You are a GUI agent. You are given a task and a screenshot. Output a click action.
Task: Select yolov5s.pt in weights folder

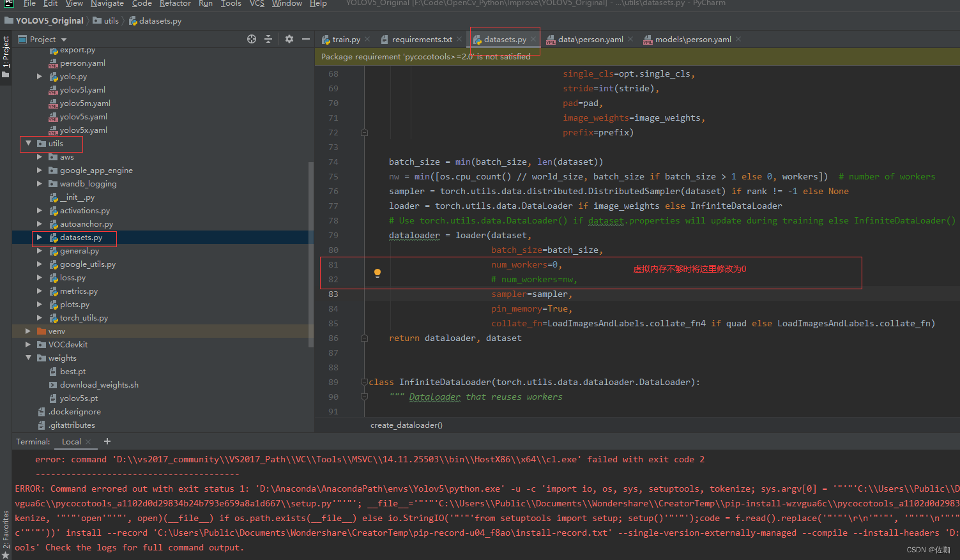click(79, 398)
